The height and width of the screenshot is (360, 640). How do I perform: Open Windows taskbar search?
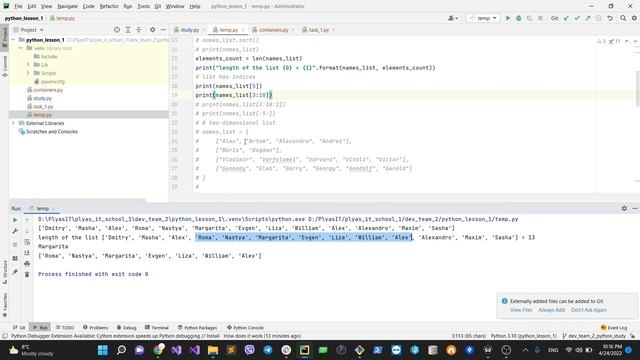click(x=121, y=350)
